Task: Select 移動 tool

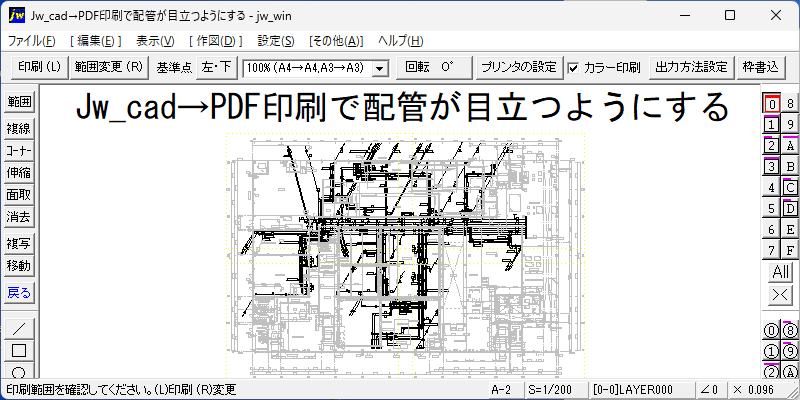Action: [19, 266]
